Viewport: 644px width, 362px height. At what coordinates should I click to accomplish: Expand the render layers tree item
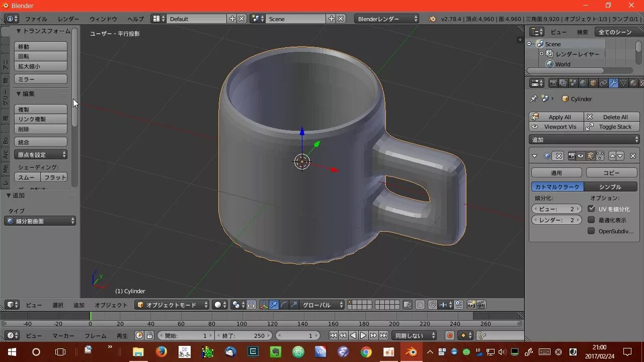click(541, 54)
